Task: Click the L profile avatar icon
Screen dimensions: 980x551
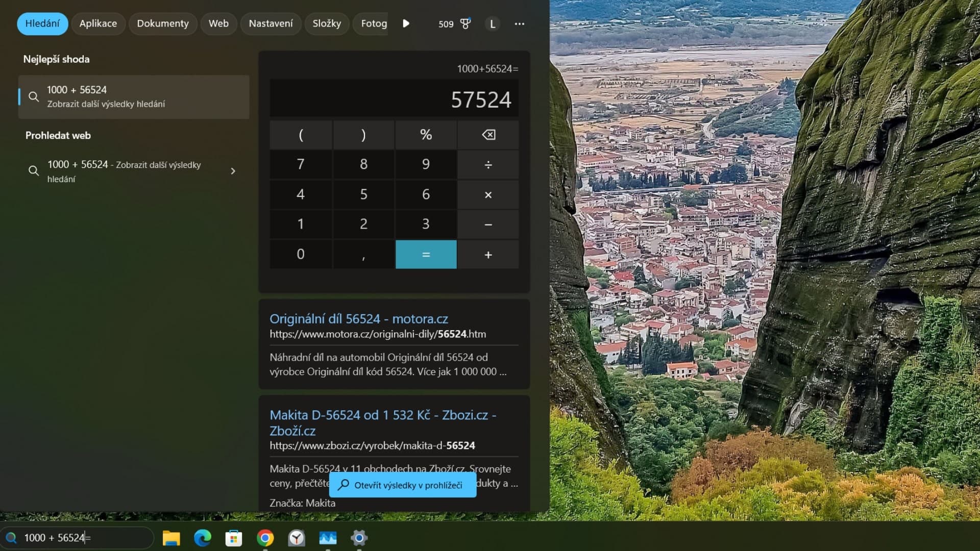Action: coord(492,23)
